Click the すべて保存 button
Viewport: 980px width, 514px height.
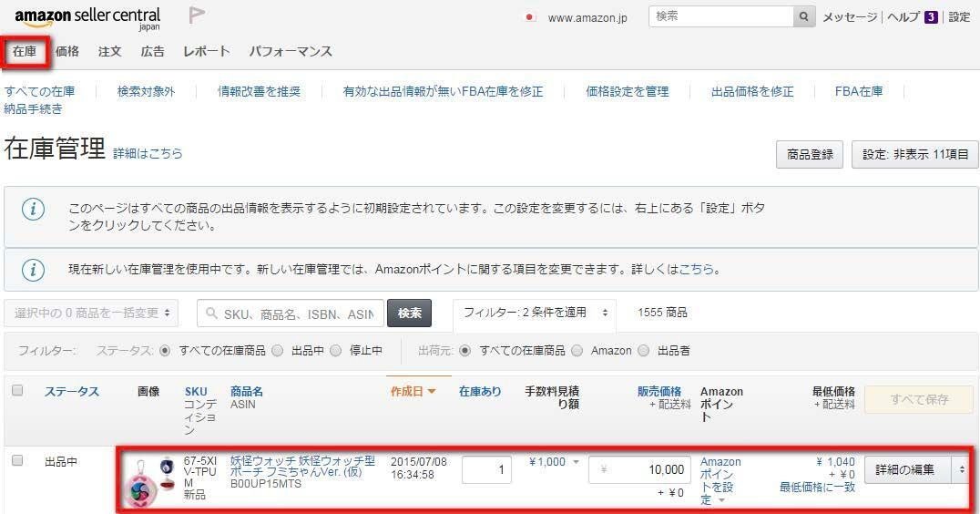[x=919, y=399]
